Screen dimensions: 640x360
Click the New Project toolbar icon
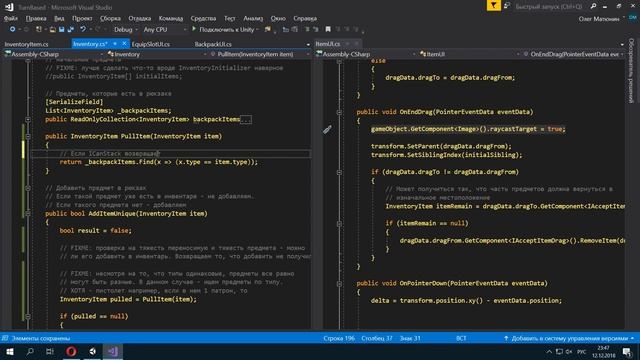pos(39,29)
